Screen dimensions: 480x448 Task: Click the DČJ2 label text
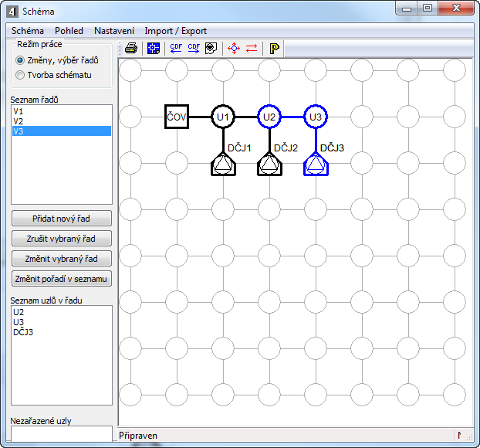286,148
